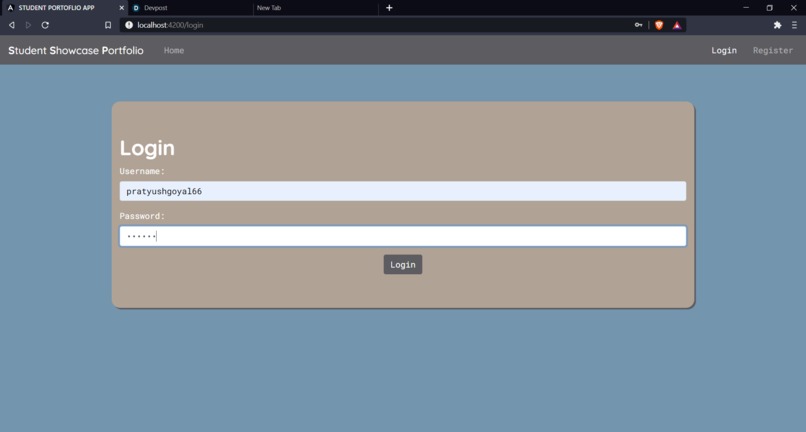This screenshot has height=432, width=806.
Task: Click the bookmark icon beside address bar
Action: [108, 25]
